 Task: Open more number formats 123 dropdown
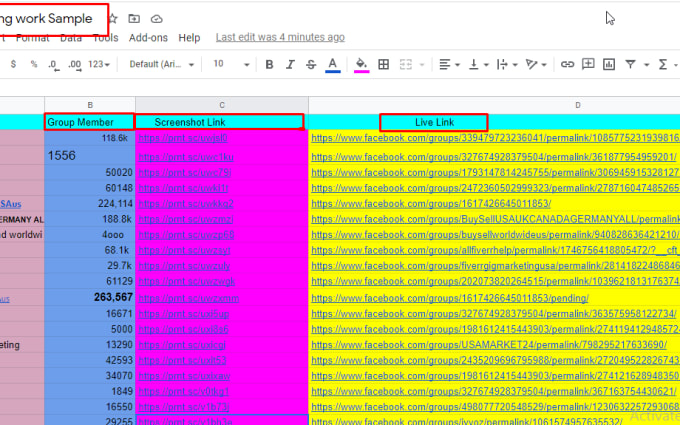tap(99, 64)
